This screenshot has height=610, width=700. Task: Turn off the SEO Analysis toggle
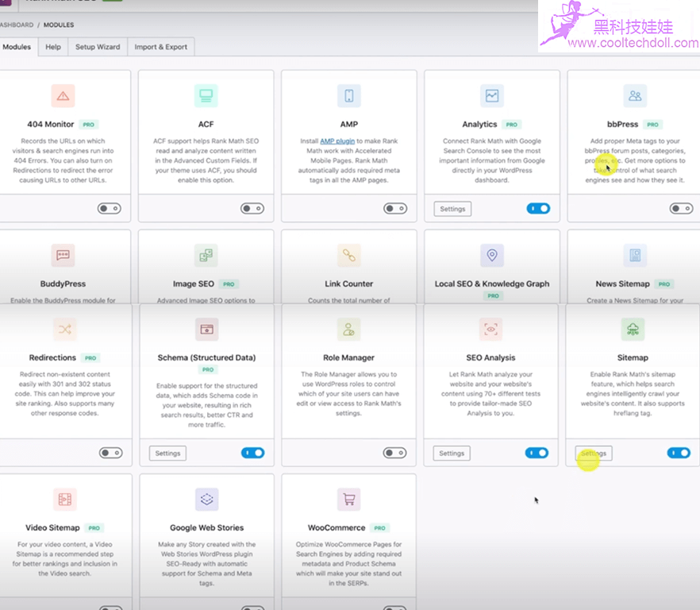click(537, 453)
